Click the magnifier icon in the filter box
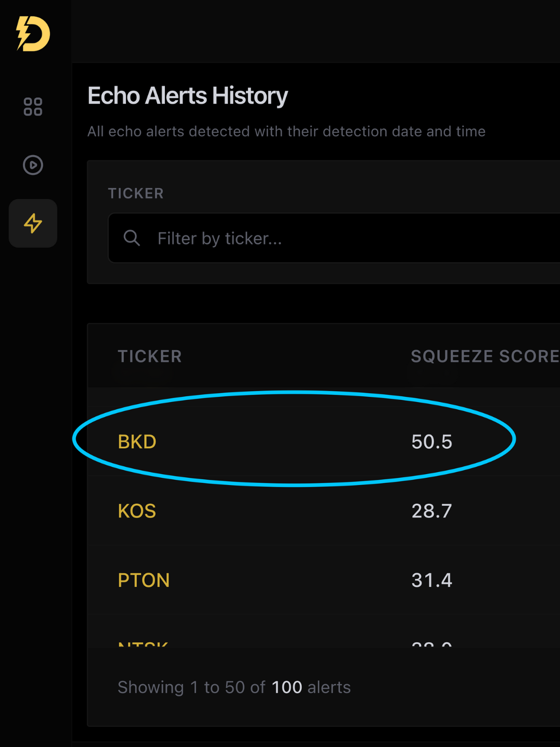 click(132, 238)
